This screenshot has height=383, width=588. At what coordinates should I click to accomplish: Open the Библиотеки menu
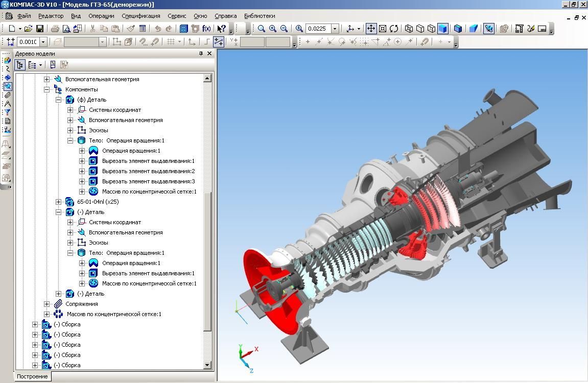[260, 16]
